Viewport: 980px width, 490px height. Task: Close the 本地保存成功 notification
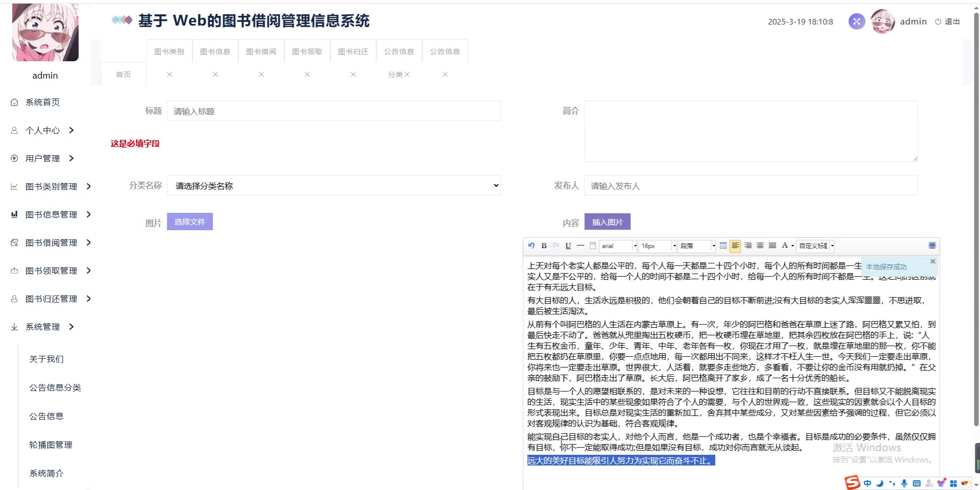point(933,261)
